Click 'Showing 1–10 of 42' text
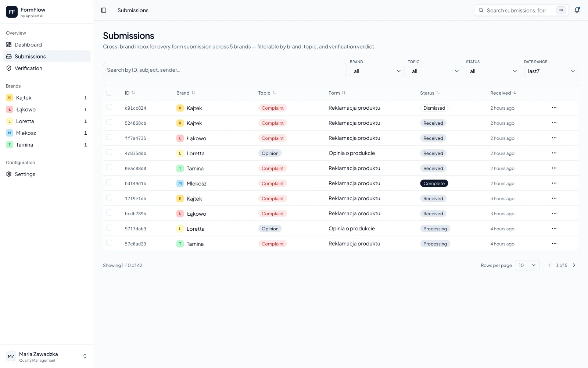This screenshot has height=368, width=588. coord(122,265)
